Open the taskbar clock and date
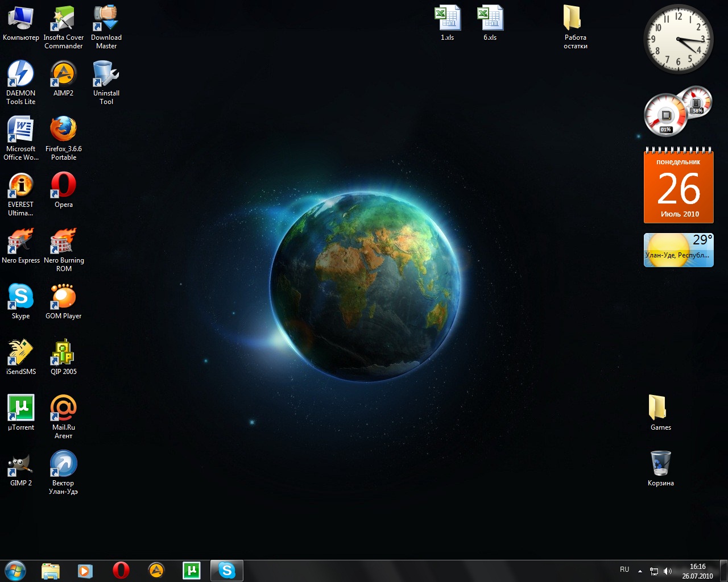This screenshot has height=582, width=728. coord(697,571)
